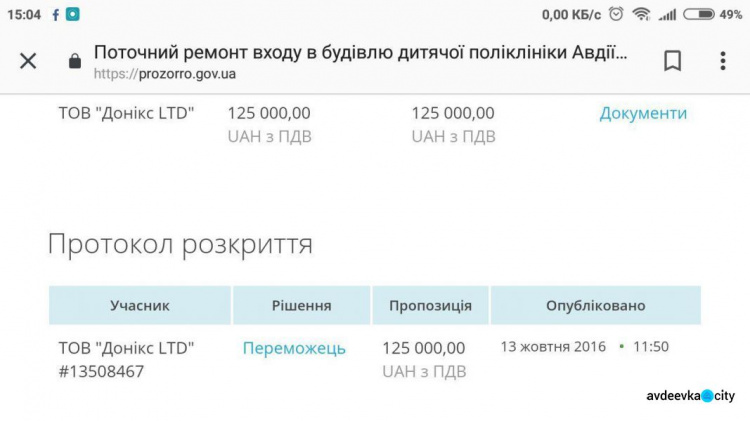Viewport: 750px width, 421px height.
Task: Tap the Протокол розкриття heading
Action: (x=180, y=244)
